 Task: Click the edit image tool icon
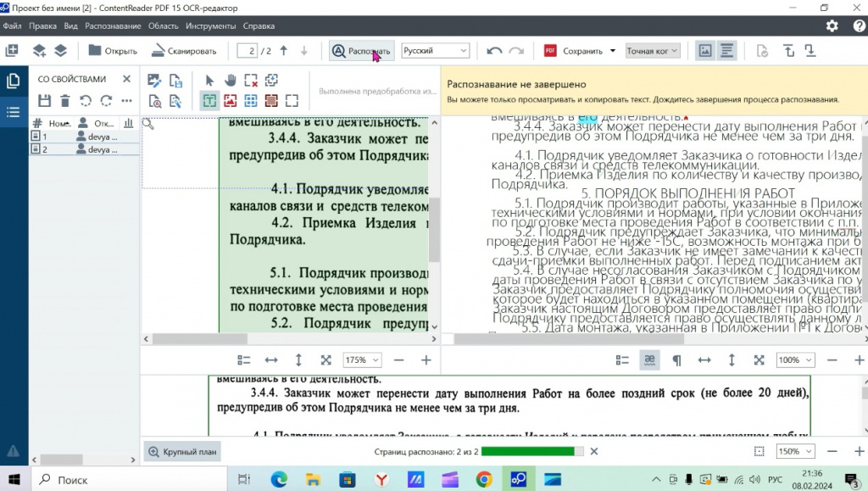coord(154,81)
